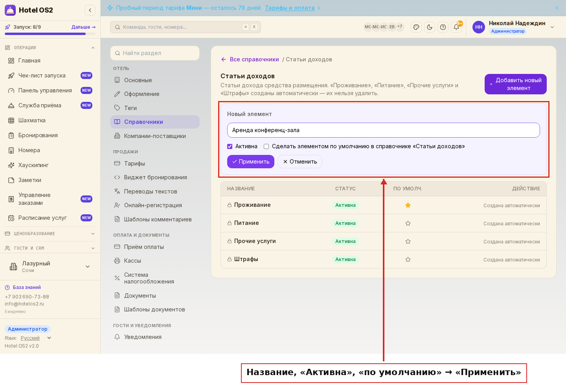Click the rocket launch icon
This screenshot has width=566, height=392.
(7, 27)
